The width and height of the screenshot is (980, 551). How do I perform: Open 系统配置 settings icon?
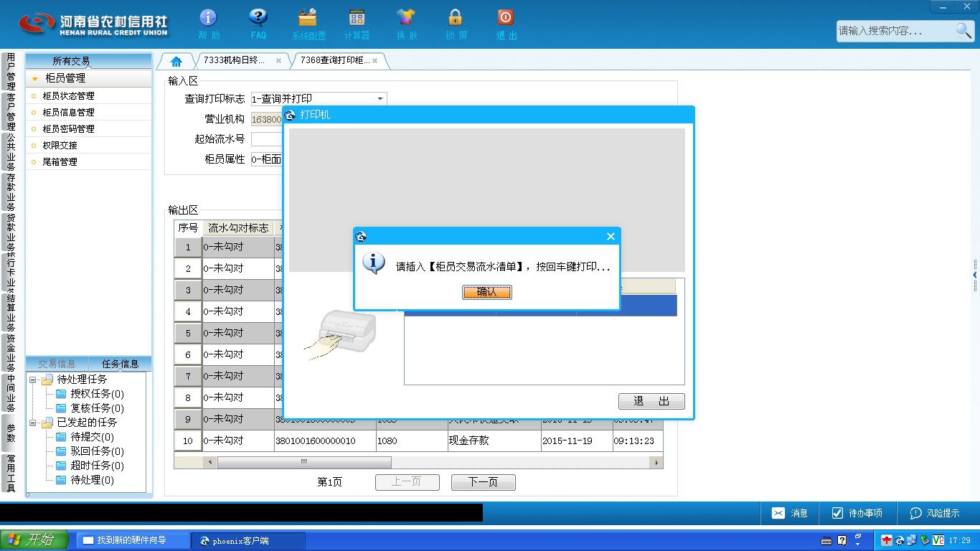click(308, 24)
